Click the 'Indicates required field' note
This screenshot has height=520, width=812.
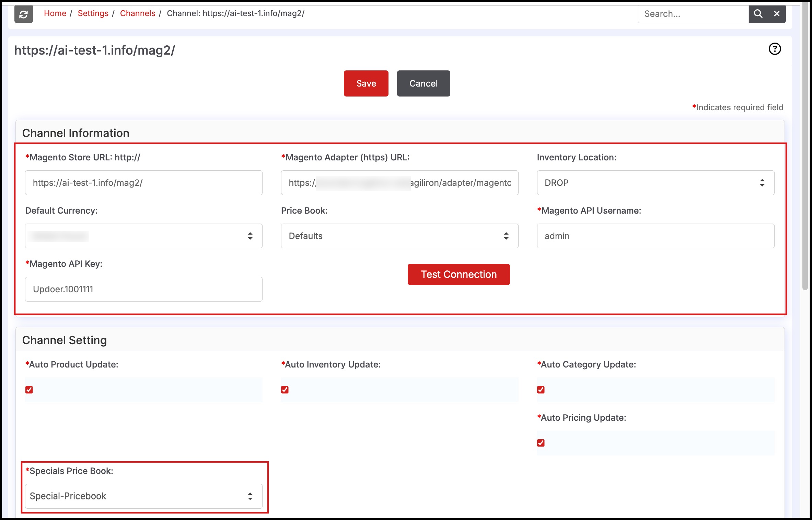click(738, 108)
